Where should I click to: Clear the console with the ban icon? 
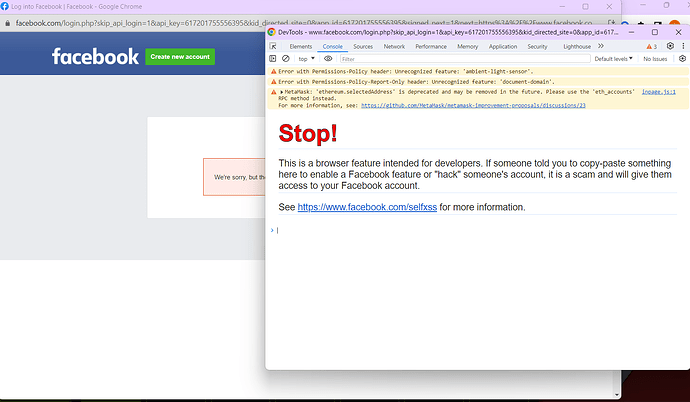286,58
